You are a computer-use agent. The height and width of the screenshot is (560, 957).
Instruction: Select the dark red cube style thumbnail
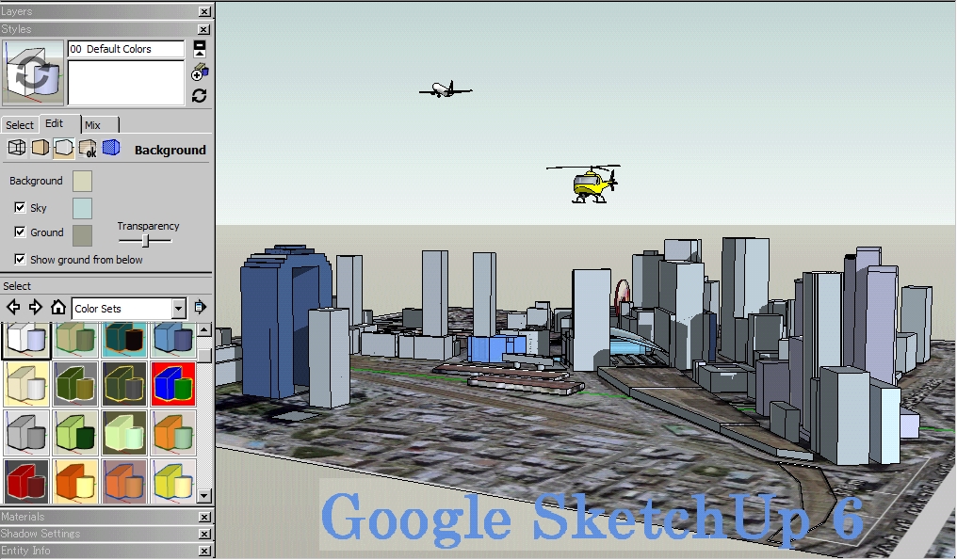26,481
